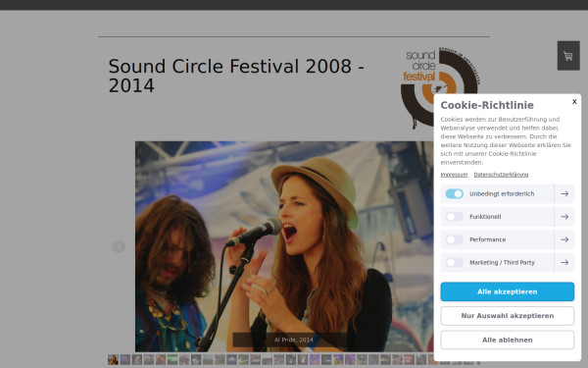Image resolution: width=588 pixels, height=368 pixels.
Task: Click the Alle akzeptieren button
Action: (507, 291)
